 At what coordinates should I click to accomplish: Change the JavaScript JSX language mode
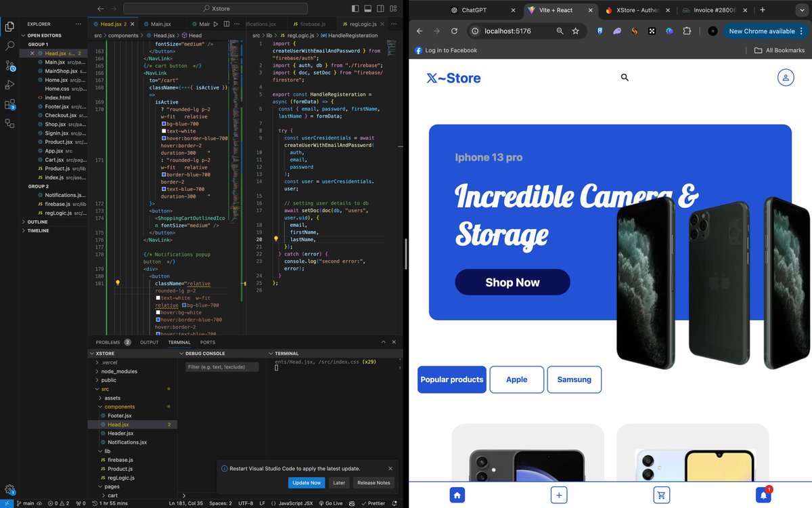click(295, 503)
